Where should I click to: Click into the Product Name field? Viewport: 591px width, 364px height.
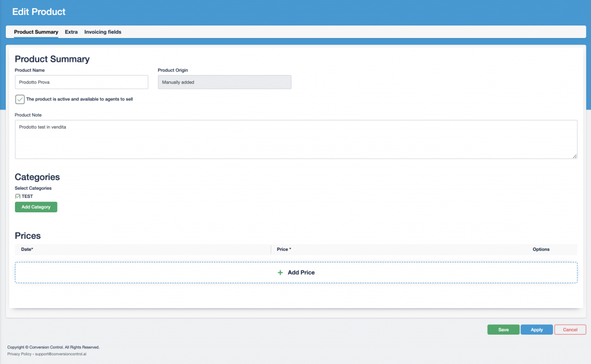tap(81, 82)
